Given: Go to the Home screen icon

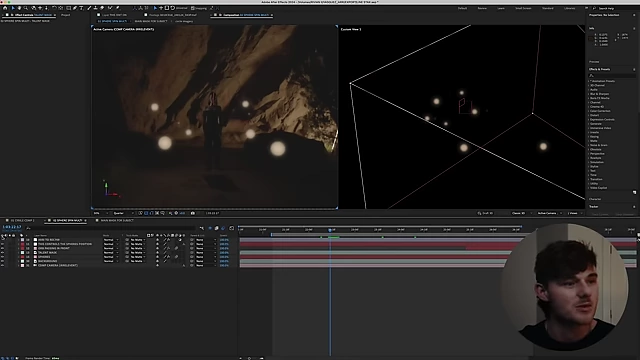Looking at the screenshot, I should point(5,8).
